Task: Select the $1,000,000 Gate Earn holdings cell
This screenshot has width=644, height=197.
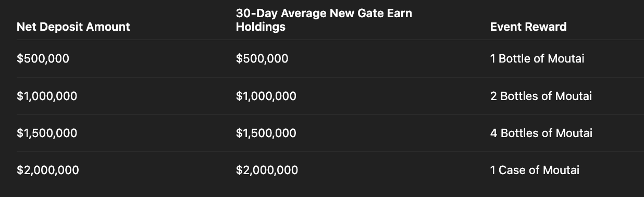Action: click(x=266, y=96)
